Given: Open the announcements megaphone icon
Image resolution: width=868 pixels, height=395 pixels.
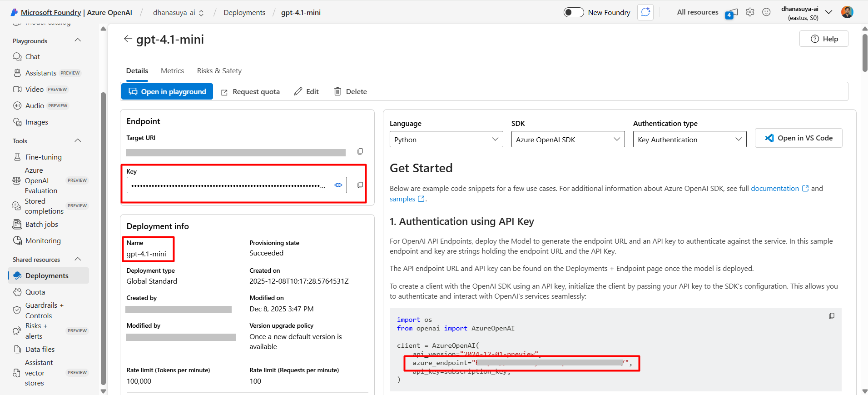Looking at the screenshot, I should tap(732, 13).
